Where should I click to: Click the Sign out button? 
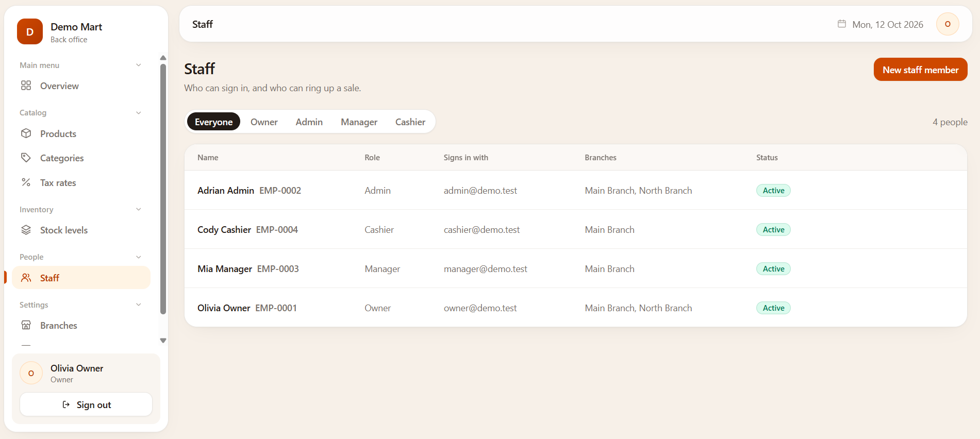pyautogui.click(x=86, y=404)
